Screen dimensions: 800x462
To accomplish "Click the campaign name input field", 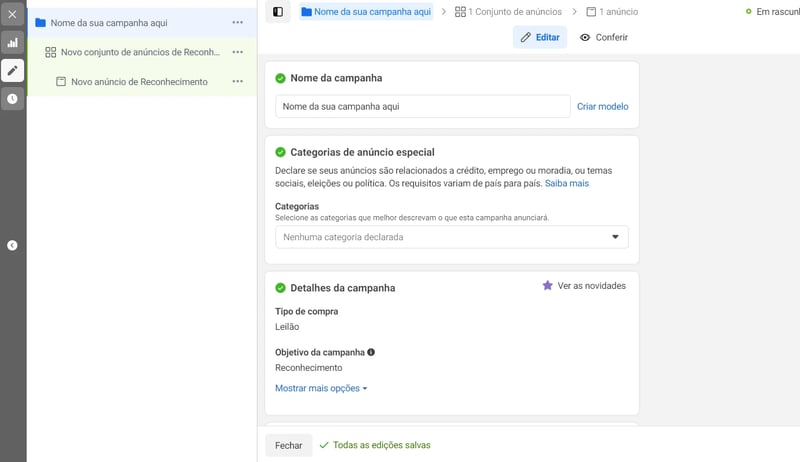I will (422, 106).
